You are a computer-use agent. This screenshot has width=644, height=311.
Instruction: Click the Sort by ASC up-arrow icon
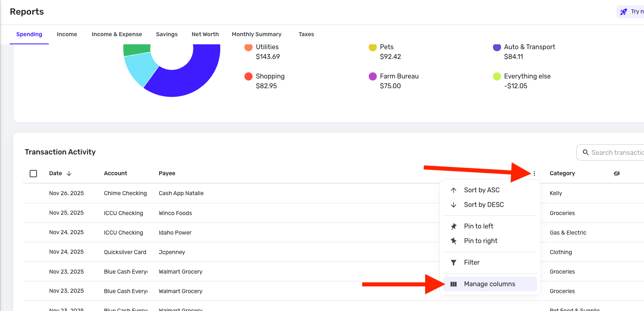[x=454, y=190]
